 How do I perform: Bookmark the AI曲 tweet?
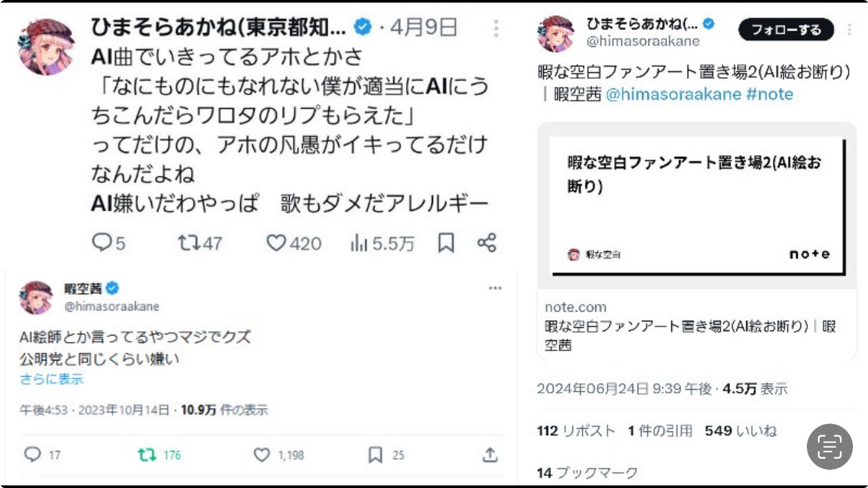click(x=446, y=243)
